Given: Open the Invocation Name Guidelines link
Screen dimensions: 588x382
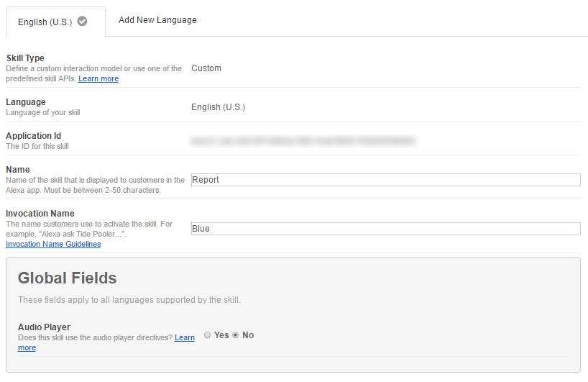Looking at the screenshot, I should pyautogui.click(x=53, y=245).
